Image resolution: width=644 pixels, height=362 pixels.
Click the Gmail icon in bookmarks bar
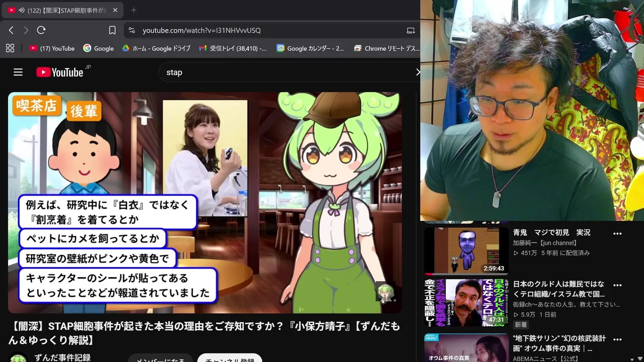(x=203, y=48)
